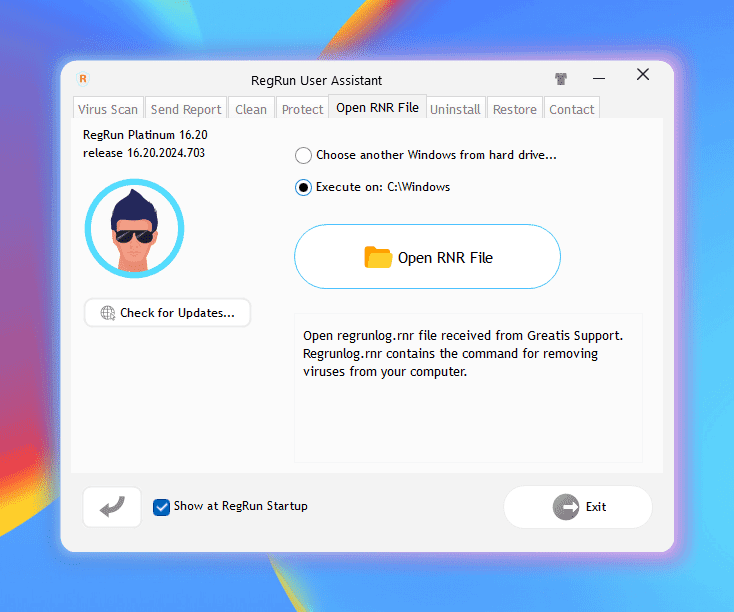Select the 'Execute on: C:\Windows' radio button

click(303, 187)
